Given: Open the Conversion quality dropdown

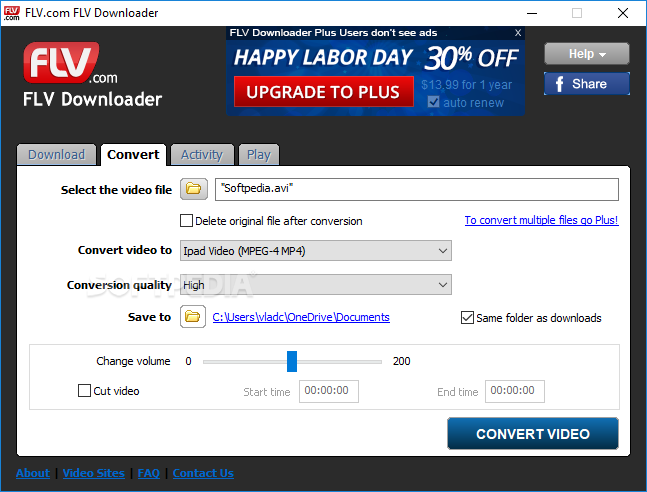Looking at the screenshot, I should click(x=316, y=285).
